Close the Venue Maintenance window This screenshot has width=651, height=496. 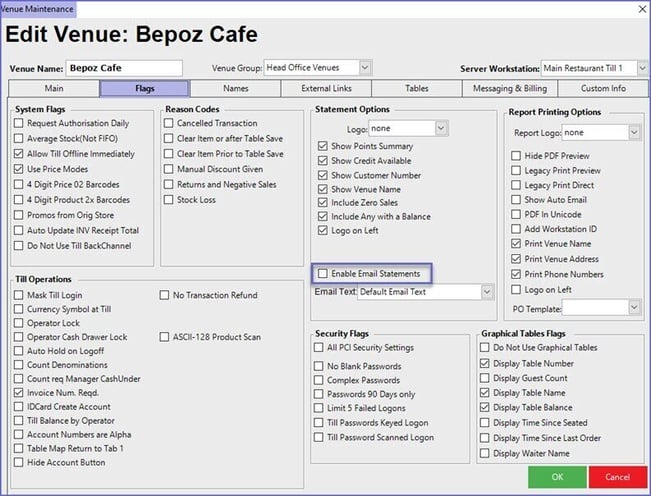pyautogui.click(x=639, y=8)
